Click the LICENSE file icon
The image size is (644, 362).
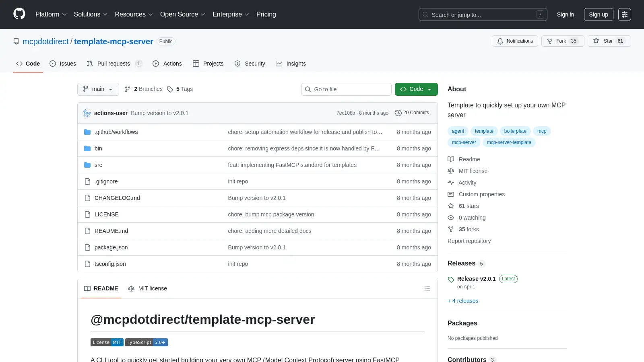pyautogui.click(x=87, y=214)
